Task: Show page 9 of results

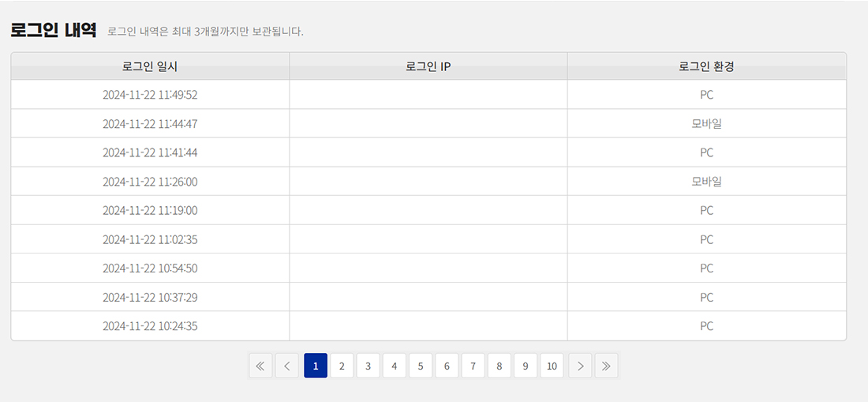Action: point(526,366)
